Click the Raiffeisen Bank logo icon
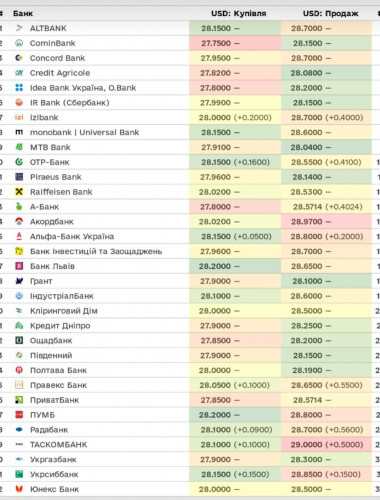The image size is (380, 500). pos(19,192)
